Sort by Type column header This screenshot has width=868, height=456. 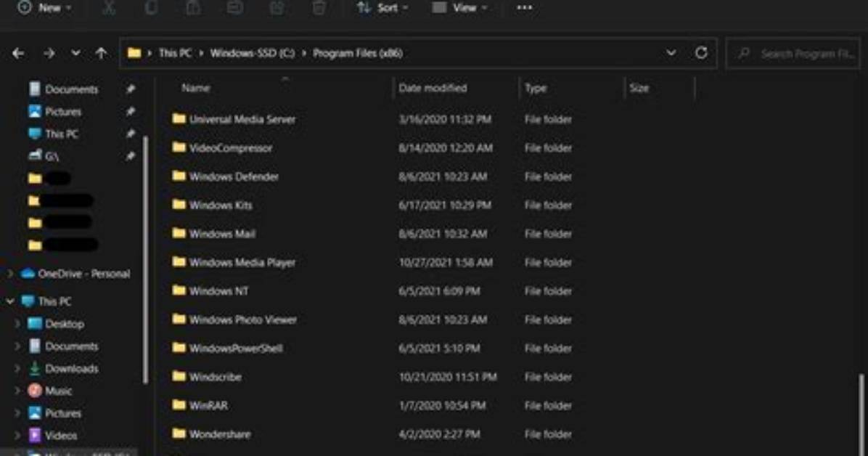(536, 88)
